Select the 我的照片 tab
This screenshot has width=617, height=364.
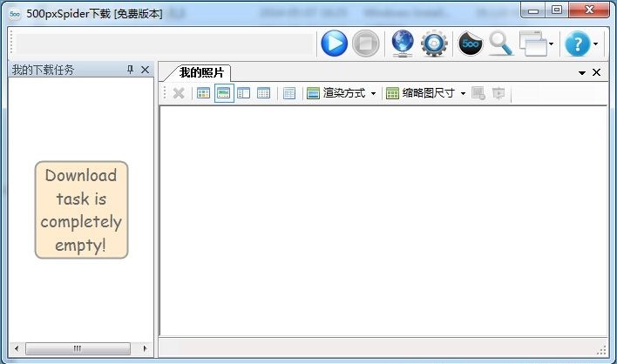tap(200, 72)
